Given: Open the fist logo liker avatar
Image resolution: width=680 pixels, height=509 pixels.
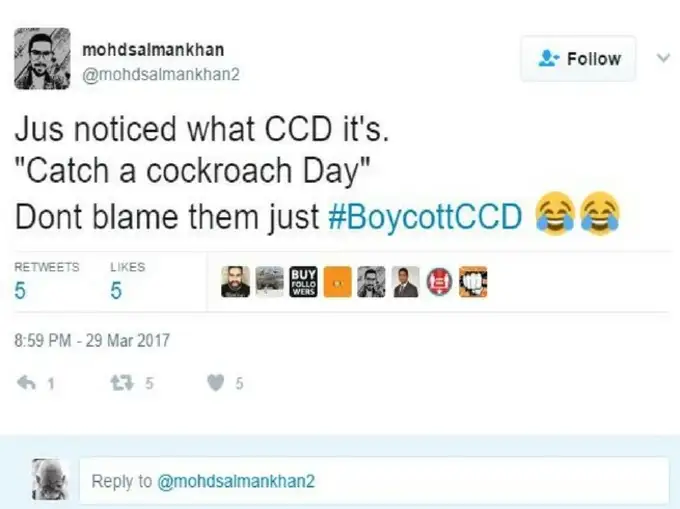Looking at the screenshot, I should pyautogui.click(x=472, y=283).
